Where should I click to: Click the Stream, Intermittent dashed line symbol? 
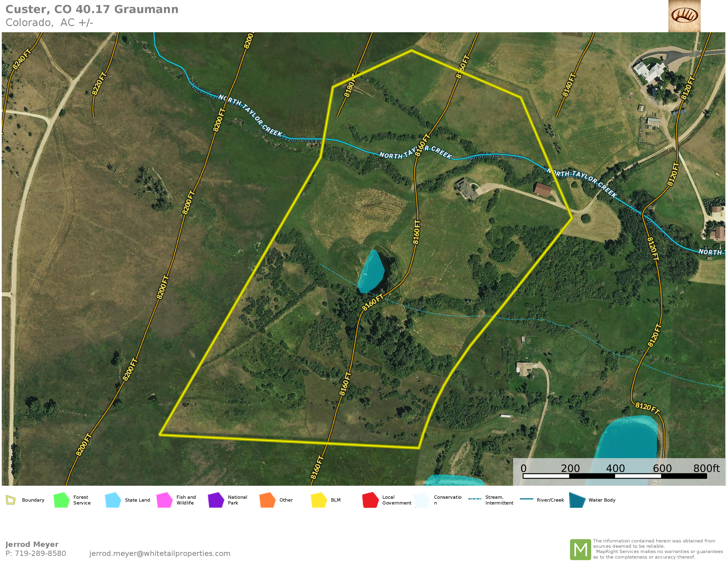[x=475, y=499]
